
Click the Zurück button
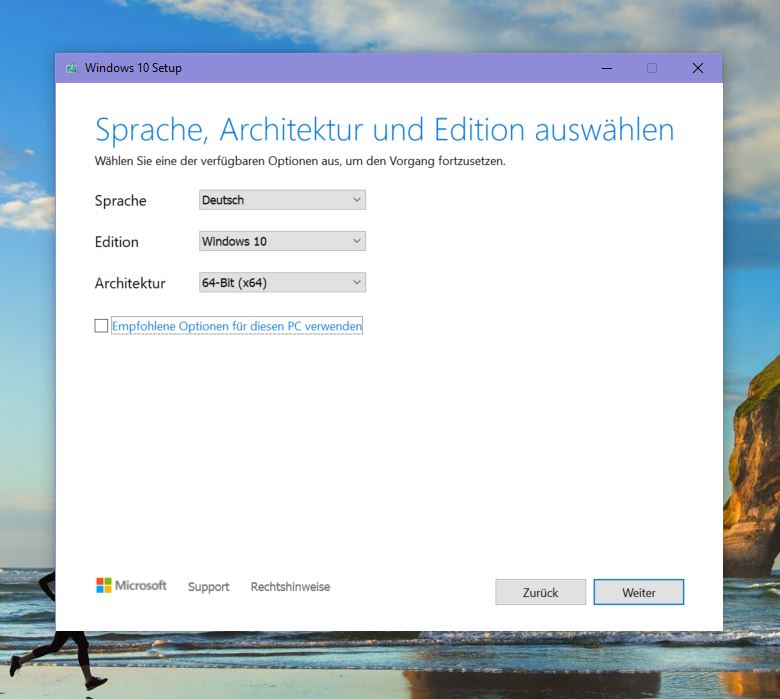tap(540, 592)
